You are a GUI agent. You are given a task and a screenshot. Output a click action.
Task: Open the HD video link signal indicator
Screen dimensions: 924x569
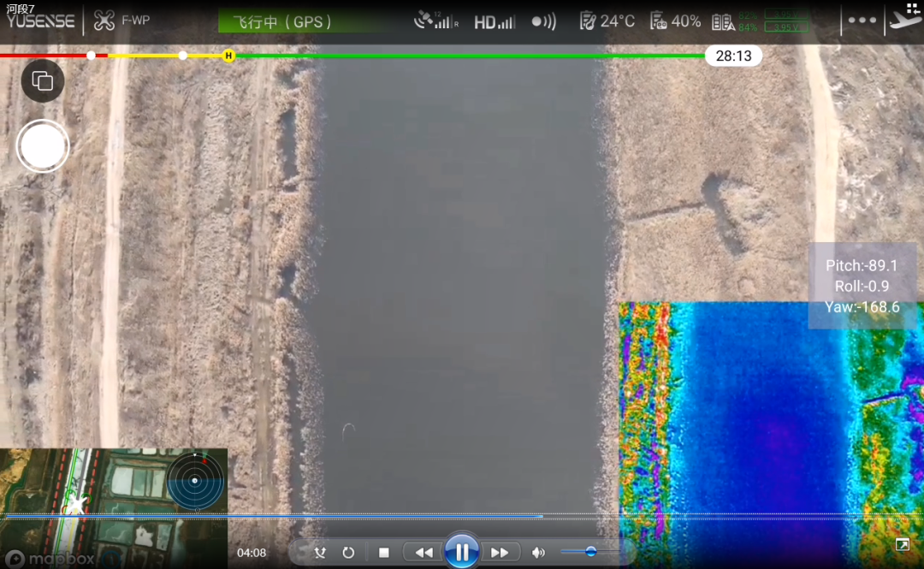[496, 21]
